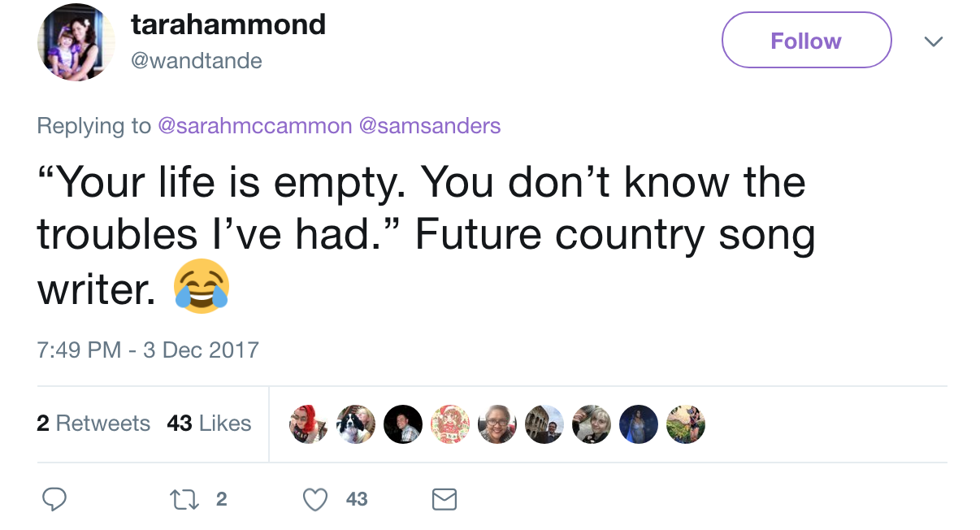Open the dog photo liker avatar
The image size is (980, 530).
click(355, 424)
